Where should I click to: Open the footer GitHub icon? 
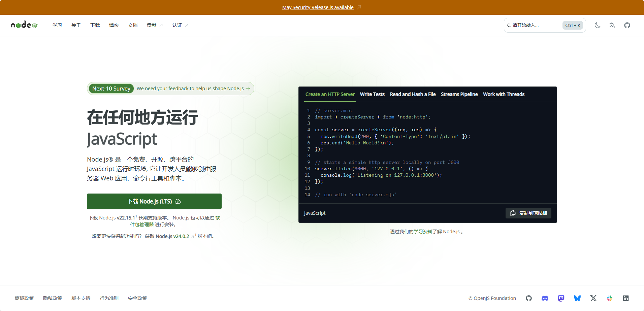pyautogui.click(x=529, y=298)
